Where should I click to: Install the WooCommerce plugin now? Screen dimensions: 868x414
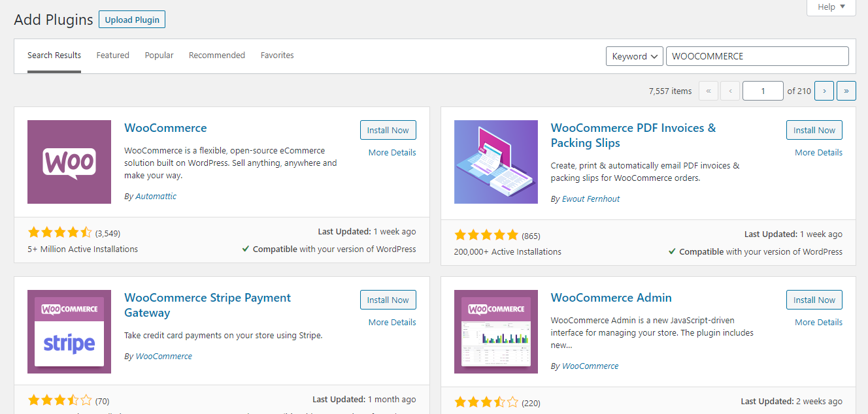(x=388, y=130)
